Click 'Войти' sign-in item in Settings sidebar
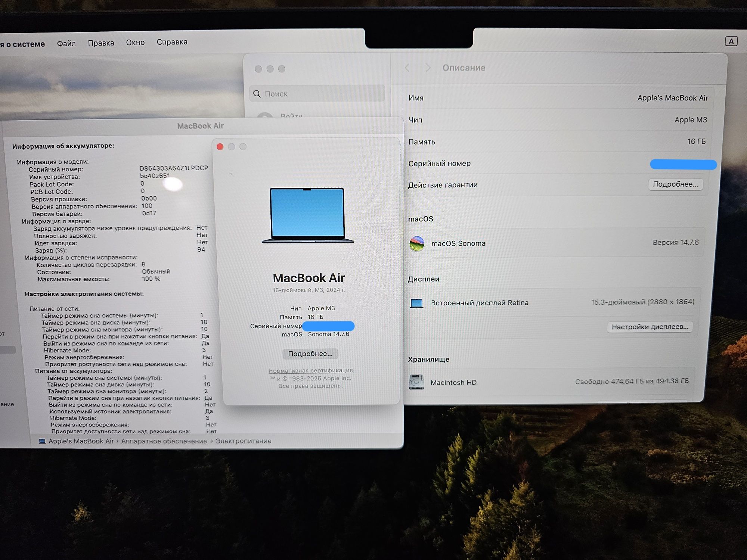The image size is (747, 560). (291, 116)
